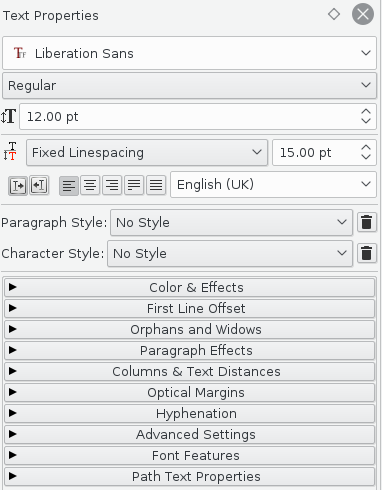
Task: Align text left
Action: [69, 185]
